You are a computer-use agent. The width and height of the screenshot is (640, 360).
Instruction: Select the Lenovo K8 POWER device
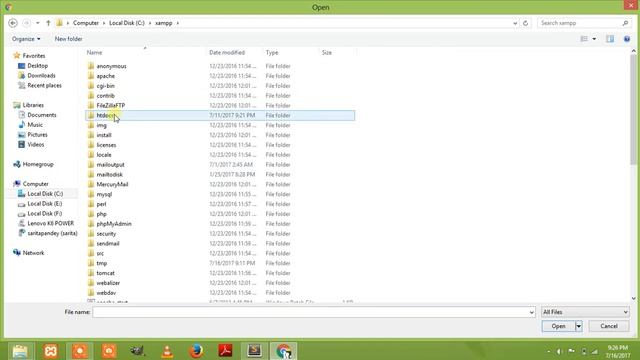(x=51, y=223)
